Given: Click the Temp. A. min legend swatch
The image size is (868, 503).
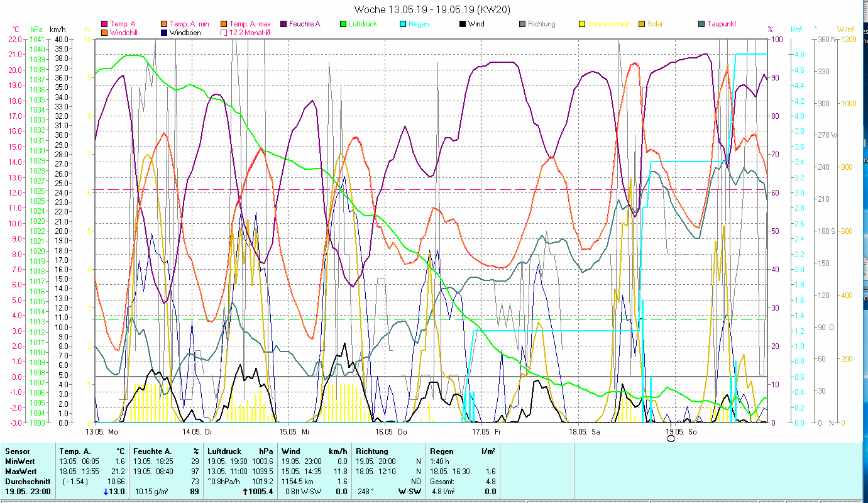Looking at the screenshot, I should click(x=164, y=24).
